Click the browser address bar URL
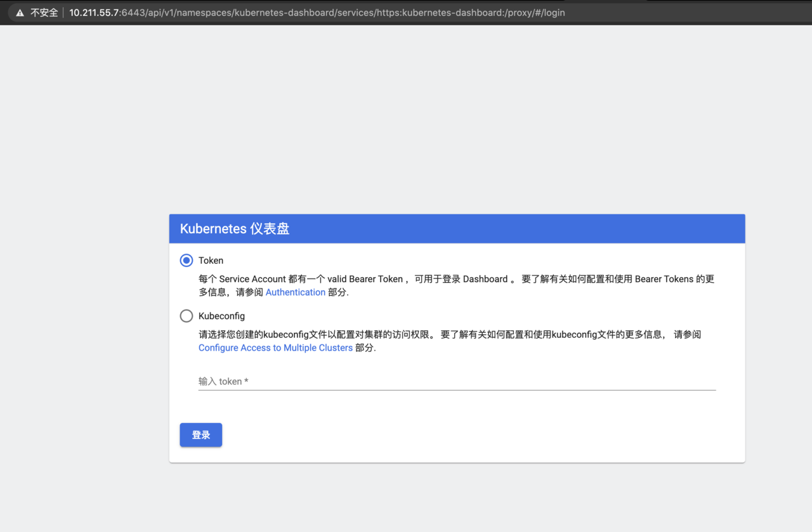Screen dimensions: 812x532 [x=317, y=13]
